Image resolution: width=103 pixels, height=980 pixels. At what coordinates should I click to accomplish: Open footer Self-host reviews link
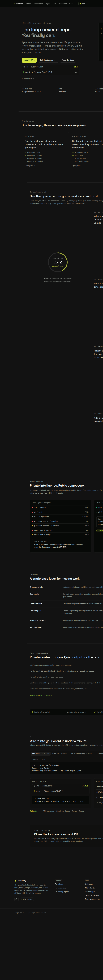(92, 895)
